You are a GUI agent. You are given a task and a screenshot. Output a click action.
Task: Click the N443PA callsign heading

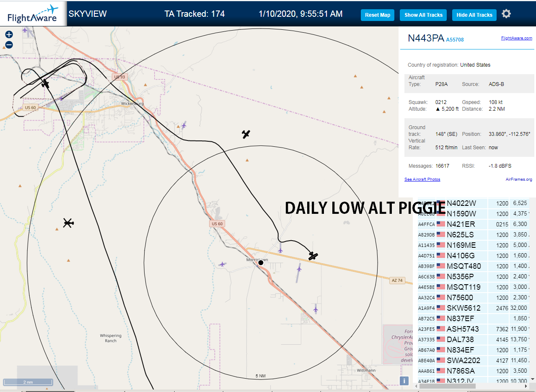426,38
